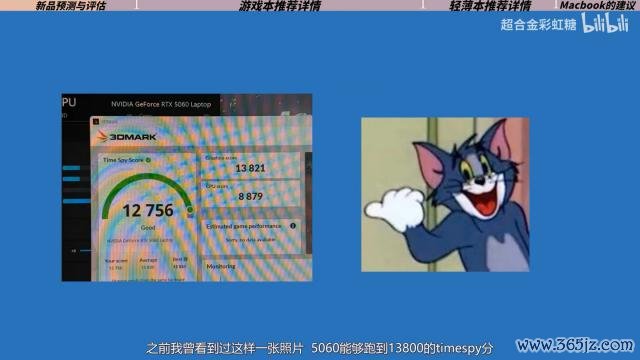Visit the www.365jz.com watermark link

coord(575,345)
